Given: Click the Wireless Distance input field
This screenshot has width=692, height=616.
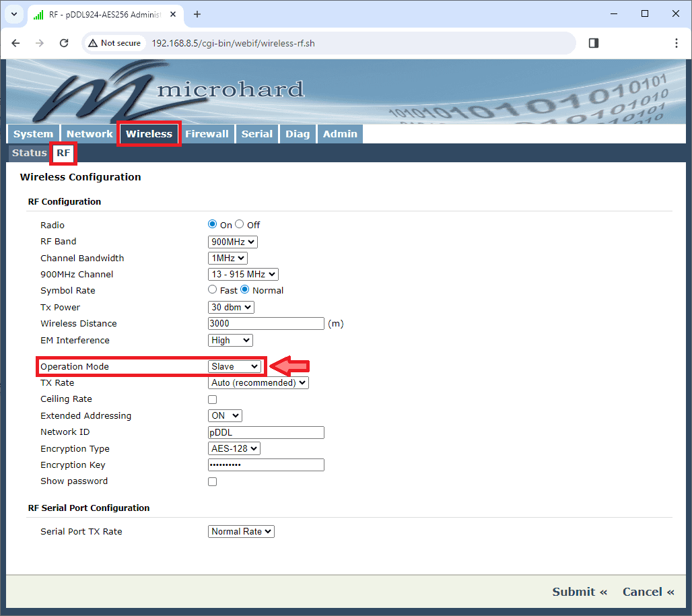Looking at the screenshot, I should [x=266, y=323].
